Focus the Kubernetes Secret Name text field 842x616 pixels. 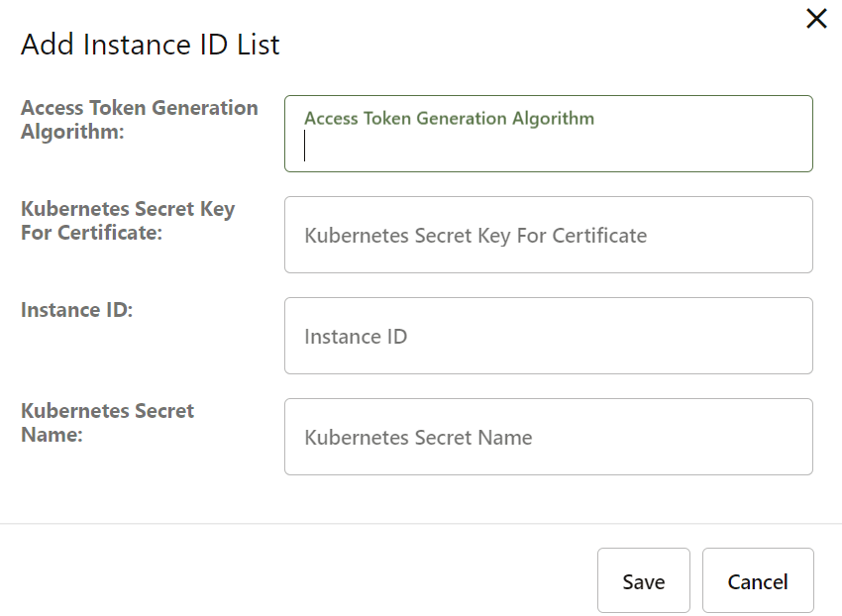pos(549,437)
